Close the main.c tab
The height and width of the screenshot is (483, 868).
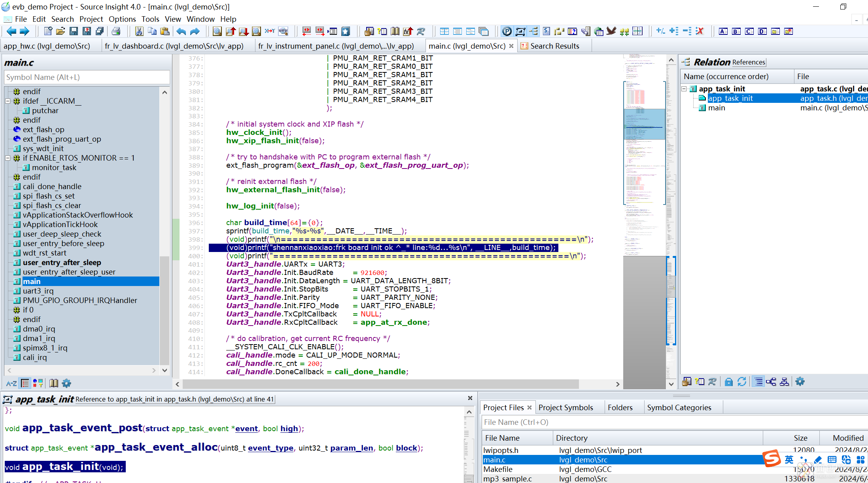[511, 46]
